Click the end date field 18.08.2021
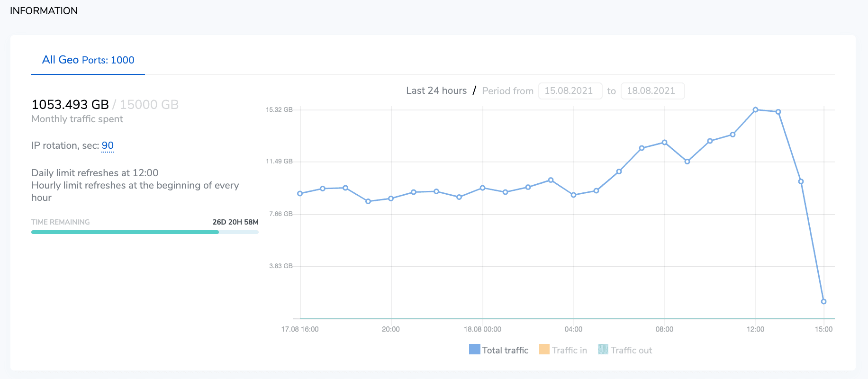This screenshot has width=868, height=379. pyautogui.click(x=652, y=91)
